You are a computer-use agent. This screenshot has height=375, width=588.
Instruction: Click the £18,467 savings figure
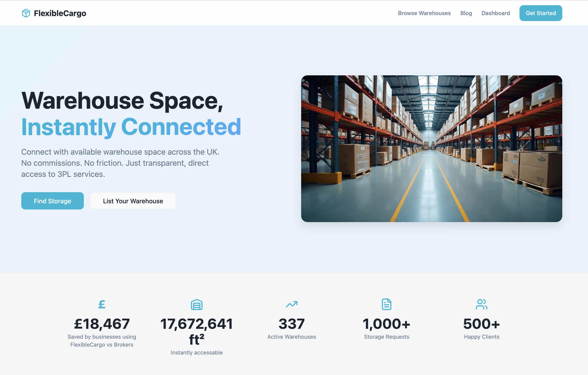[102, 324]
